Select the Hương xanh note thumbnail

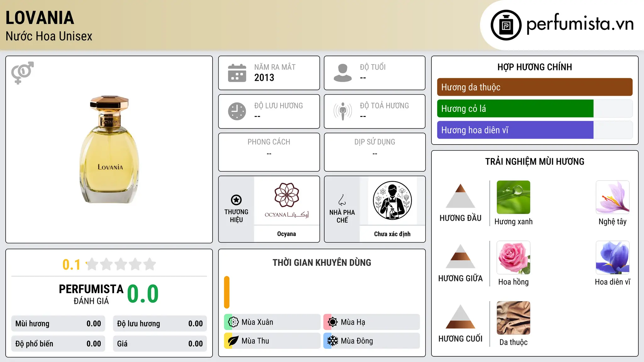514,197
